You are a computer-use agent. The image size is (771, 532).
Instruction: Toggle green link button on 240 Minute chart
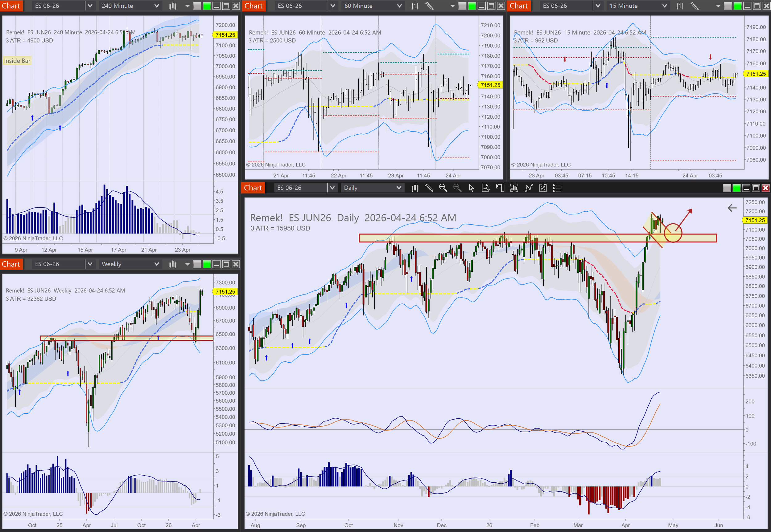coord(207,6)
